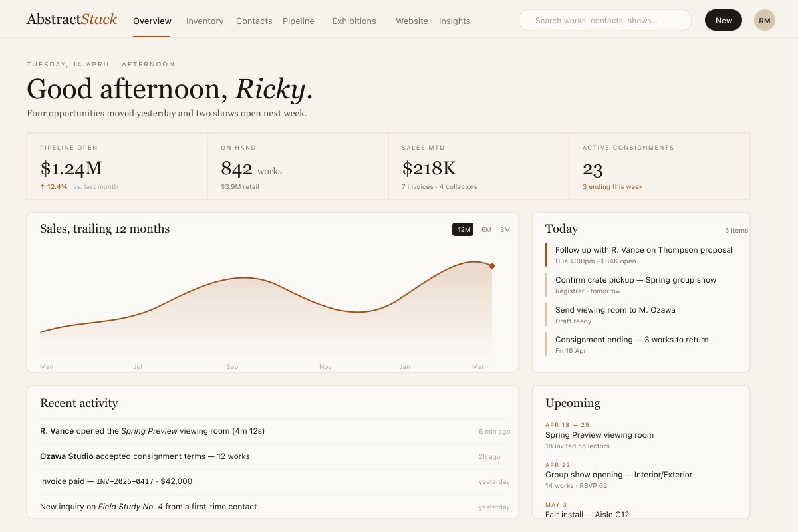This screenshot has height=532, width=798.
Task: Click the '5 items' count in Today
Action: tap(736, 231)
